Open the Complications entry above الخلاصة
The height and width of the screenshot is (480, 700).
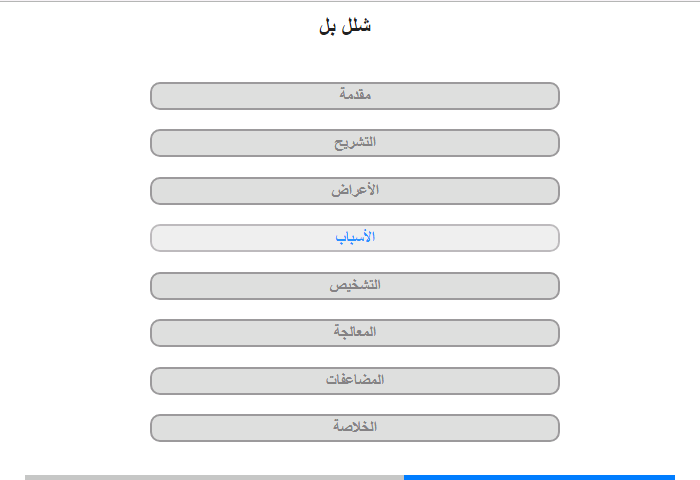(x=355, y=381)
